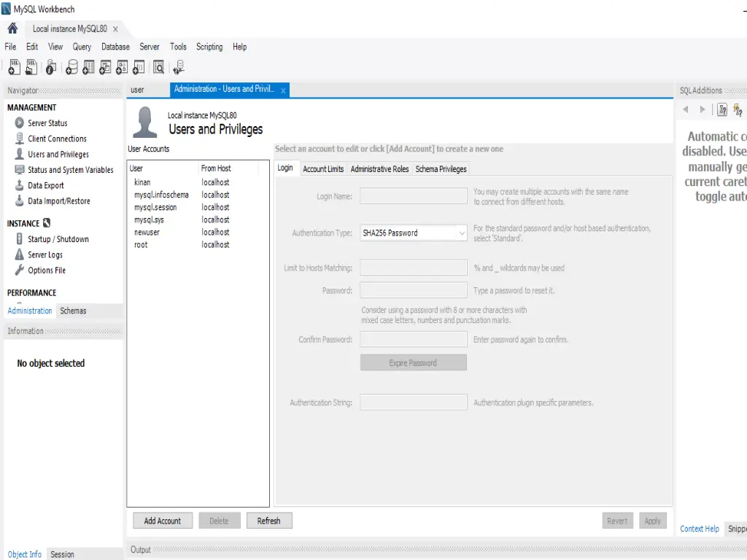Click the Authentication String field

pos(413,402)
